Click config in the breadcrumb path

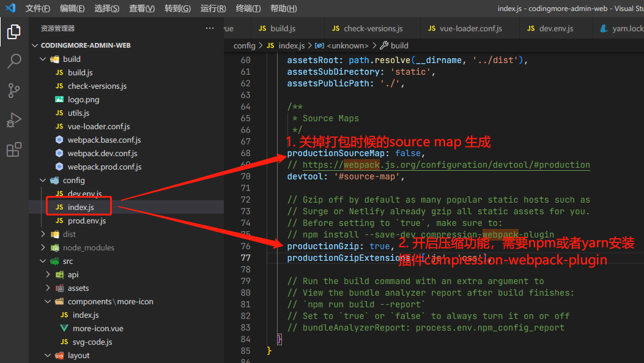point(245,45)
